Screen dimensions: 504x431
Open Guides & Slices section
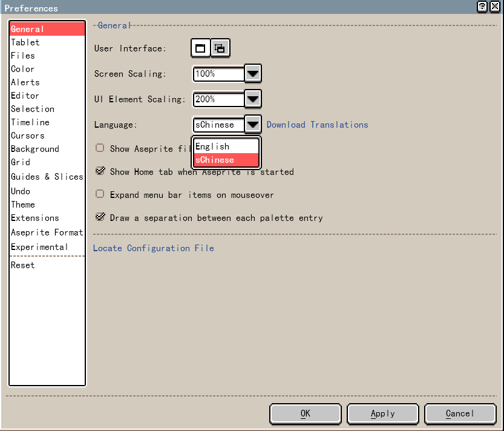click(47, 177)
